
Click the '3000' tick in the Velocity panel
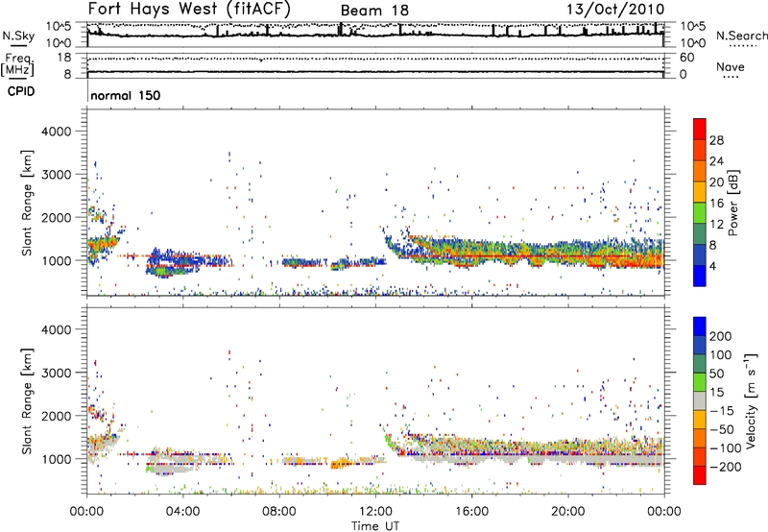click(57, 373)
